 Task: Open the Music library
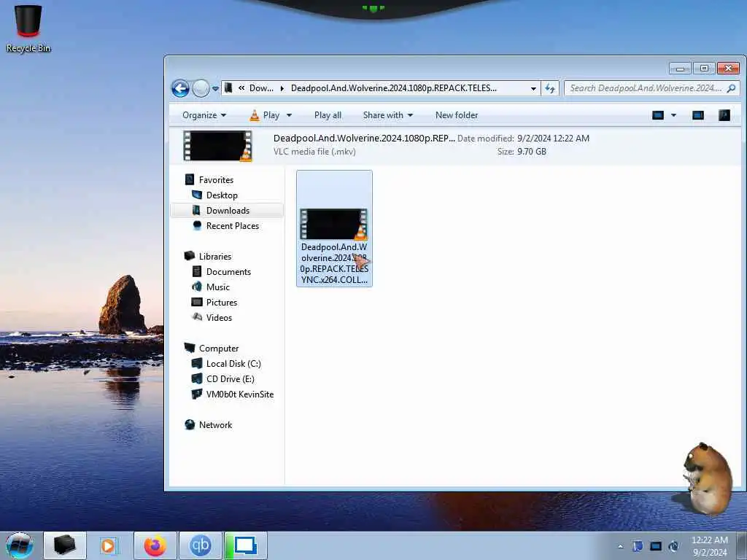click(x=217, y=287)
